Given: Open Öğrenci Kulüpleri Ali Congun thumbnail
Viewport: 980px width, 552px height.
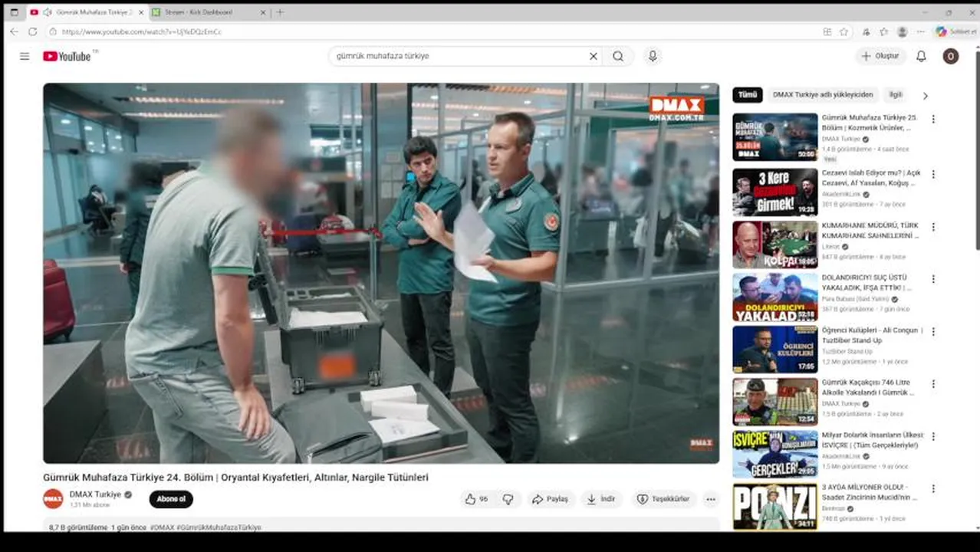Looking at the screenshot, I should pos(774,349).
